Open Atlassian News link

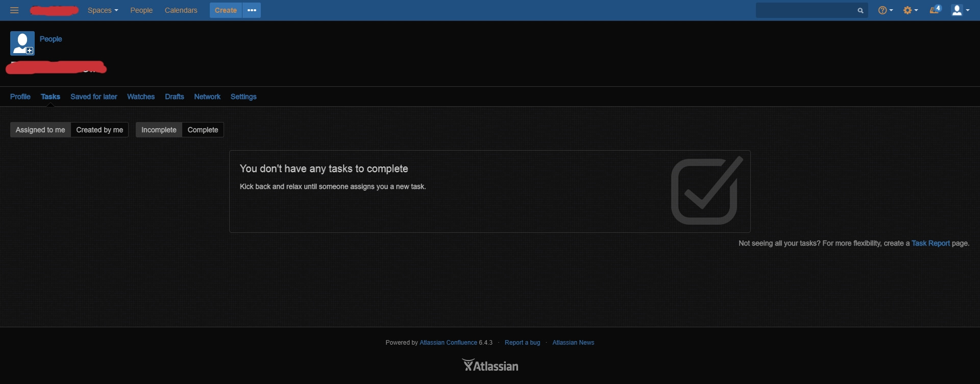click(573, 343)
